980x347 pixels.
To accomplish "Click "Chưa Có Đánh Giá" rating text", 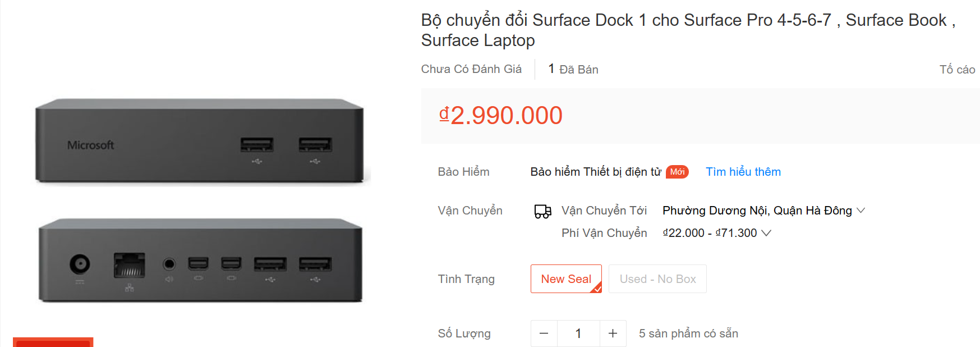I will (x=471, y=69).
